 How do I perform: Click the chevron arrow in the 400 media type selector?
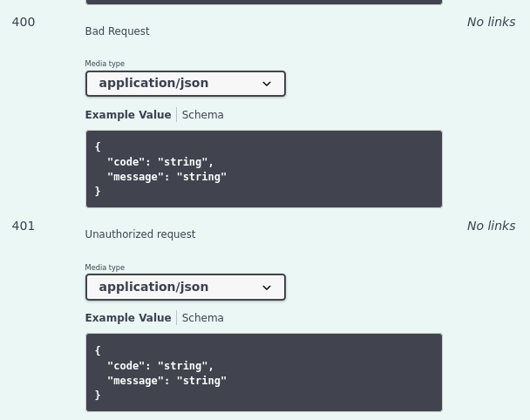pyautogui.click(x=267, y=84)
